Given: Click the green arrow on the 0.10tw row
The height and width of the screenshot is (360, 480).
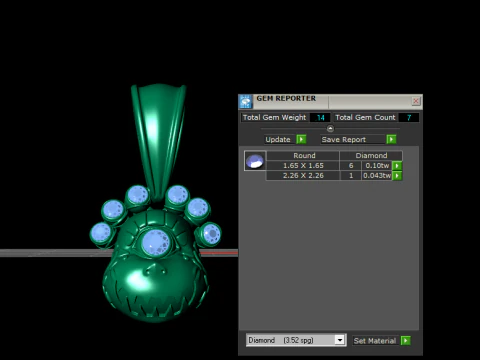Looking at the screenshot, I should click(x=397, y=166).
